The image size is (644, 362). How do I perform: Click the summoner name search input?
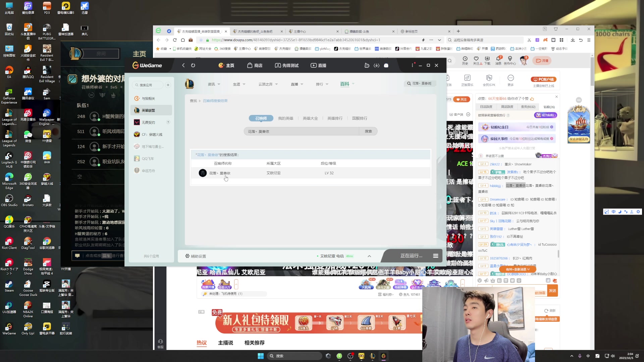click(302, 131)
